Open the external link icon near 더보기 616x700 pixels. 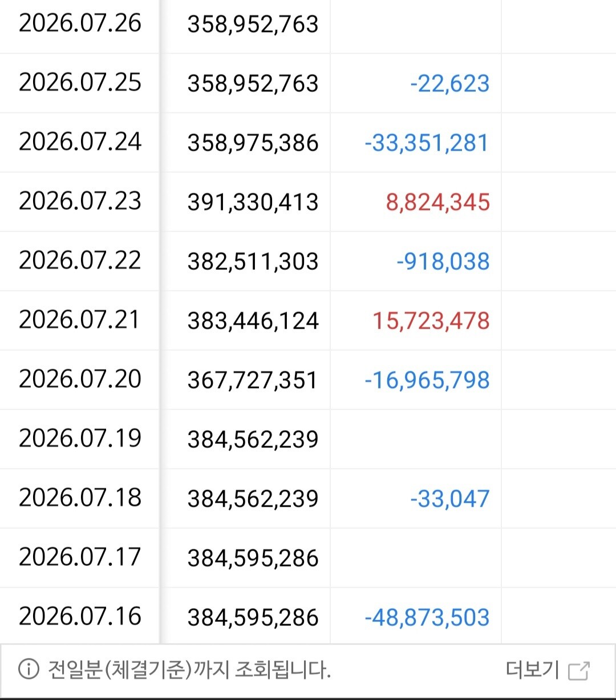[x=579, y=671]
